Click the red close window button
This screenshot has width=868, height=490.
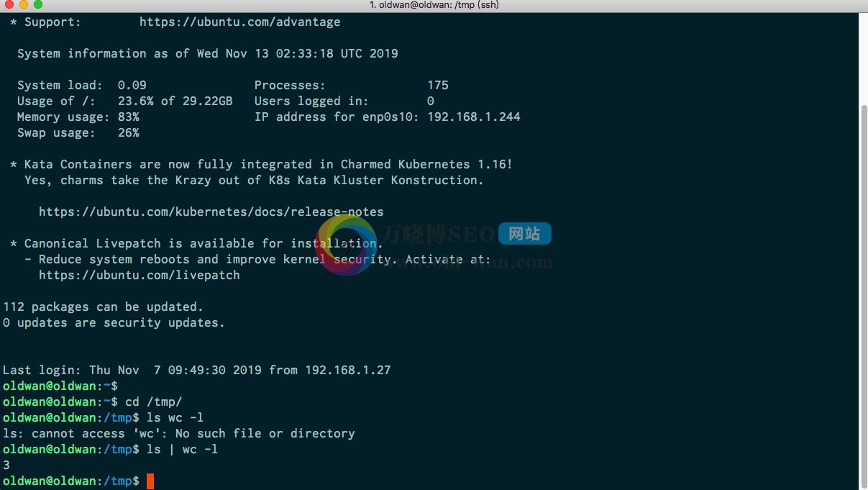tap(9, 5)
